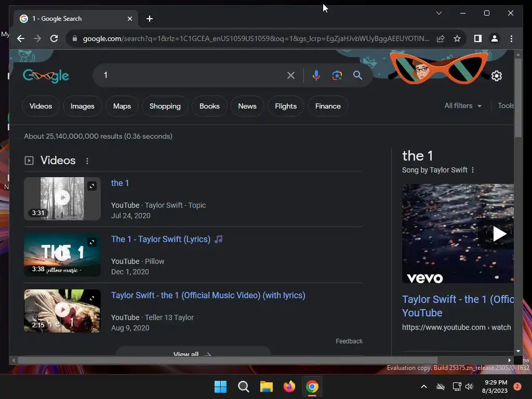Open 'Taylor Swift - the 1 (Official Music Video)' link

coord(208,296)
